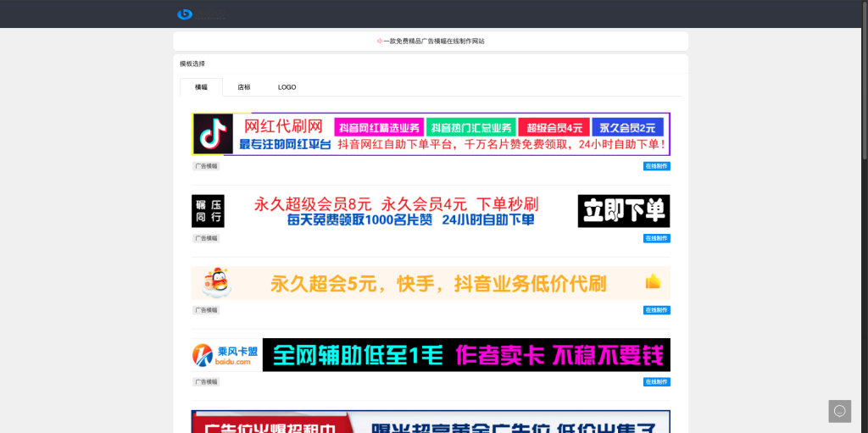Select the 永久超级会员8元 banner template

pos(431,211)
